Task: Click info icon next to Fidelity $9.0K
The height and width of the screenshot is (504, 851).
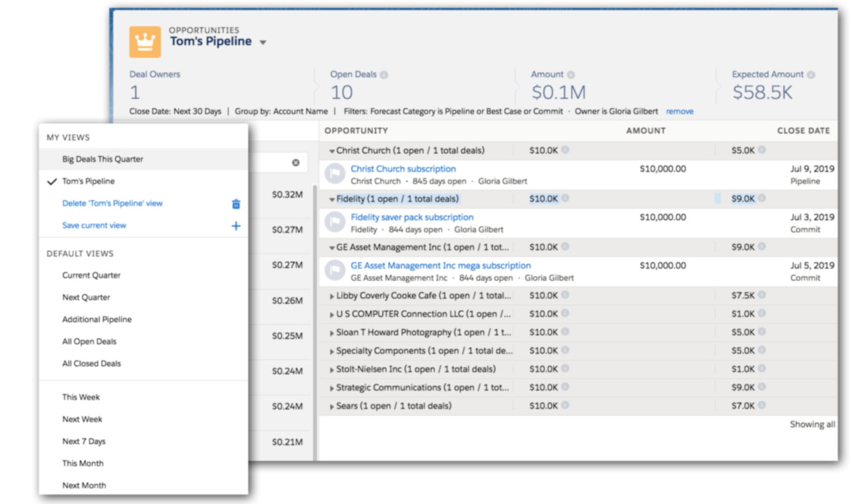Action: 762,198
